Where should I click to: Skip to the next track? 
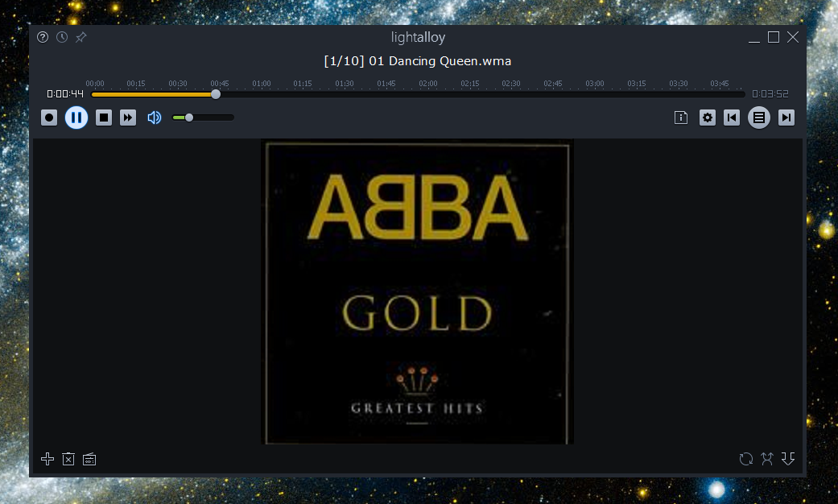(x=786, y=118)
